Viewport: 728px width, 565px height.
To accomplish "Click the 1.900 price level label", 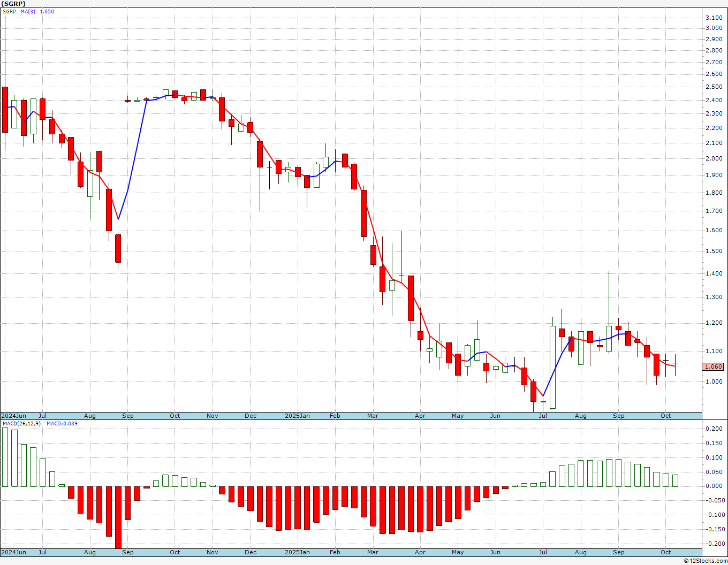I will point(714,175).
